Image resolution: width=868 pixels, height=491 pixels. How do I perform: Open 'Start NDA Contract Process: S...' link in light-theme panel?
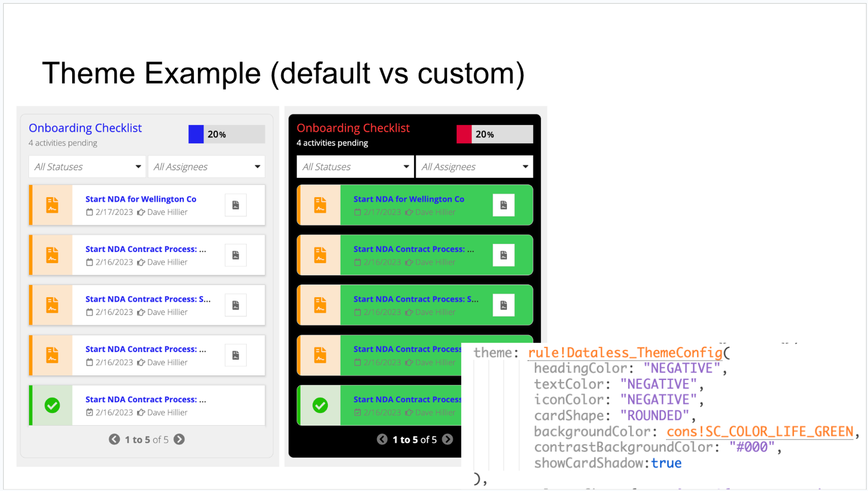pos(148,299)
